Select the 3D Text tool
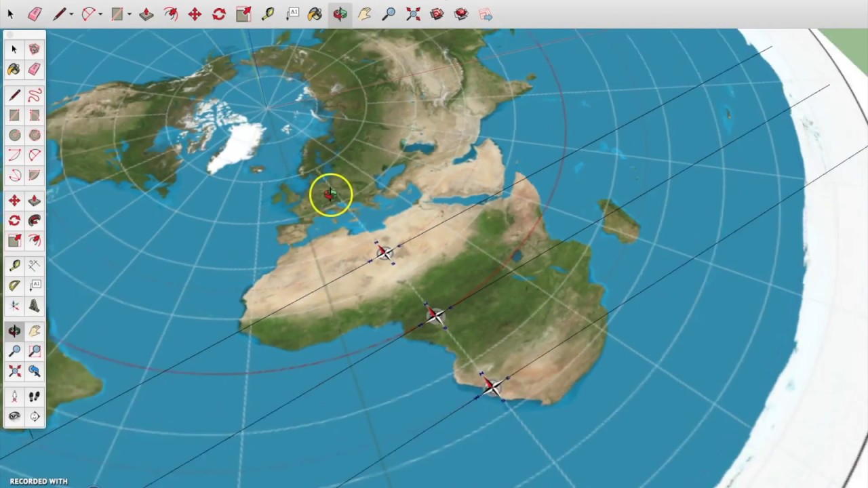The image size is (868, 488). coord(35,306)
